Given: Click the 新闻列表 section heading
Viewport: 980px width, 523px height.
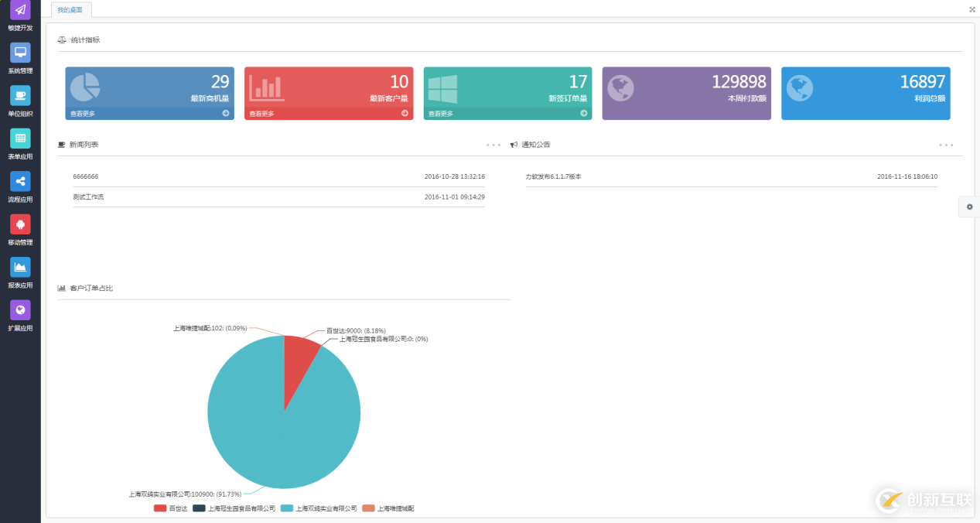Looking at the screenshot, I should point(84,145).
